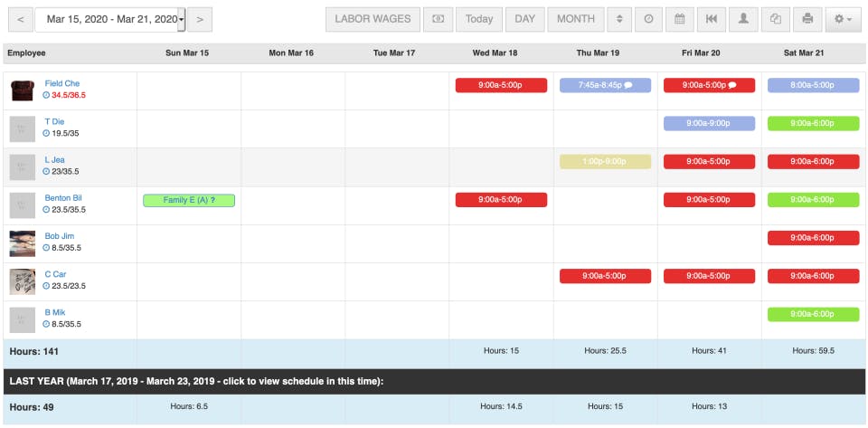Open Benton Bil's employee link

(63, 198)
